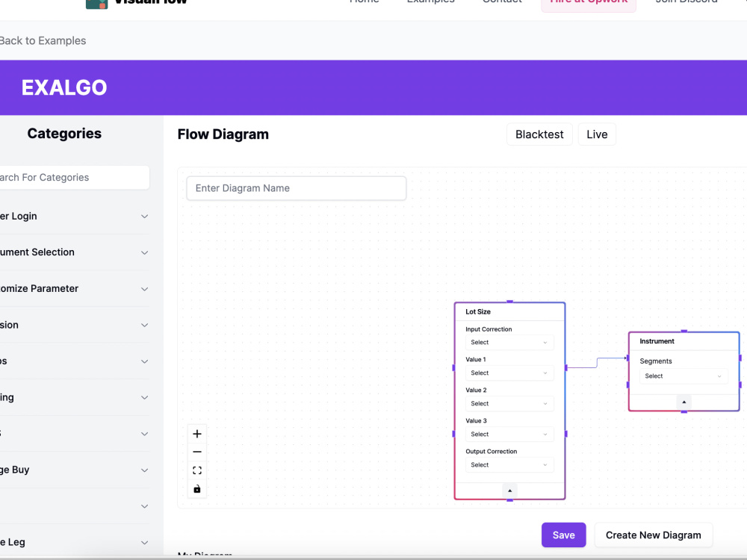
Task: Open Value 2 select dropdown
Action: [x=509, y=403]
